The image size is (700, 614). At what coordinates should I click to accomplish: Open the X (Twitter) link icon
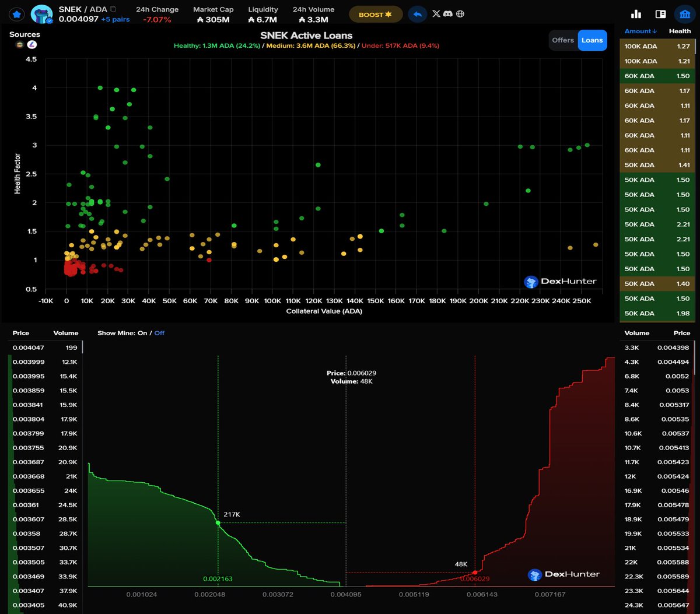[x=436, y=14]
